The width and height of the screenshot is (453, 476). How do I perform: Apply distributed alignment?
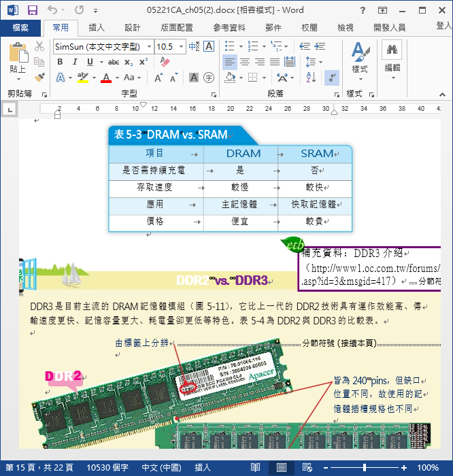pos(290,62)
